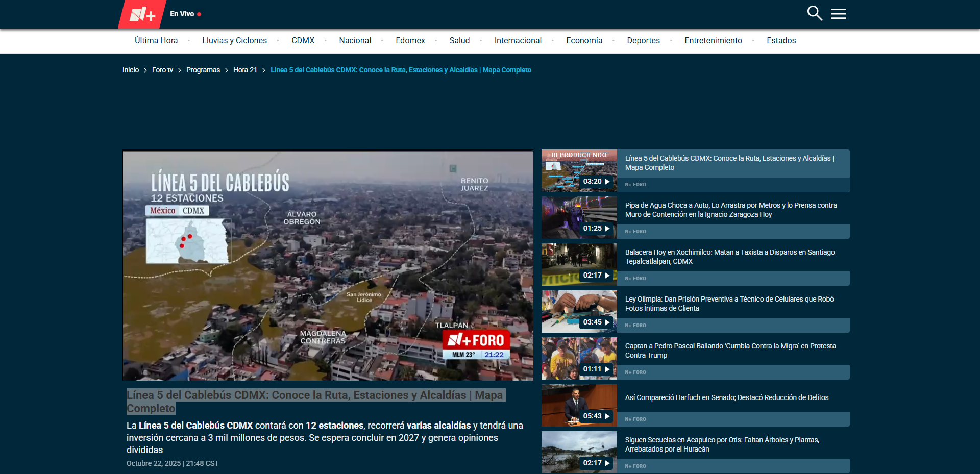
Task: Open Balacera Hoy en Xochimilco story
Action: (x=730, y=257)
